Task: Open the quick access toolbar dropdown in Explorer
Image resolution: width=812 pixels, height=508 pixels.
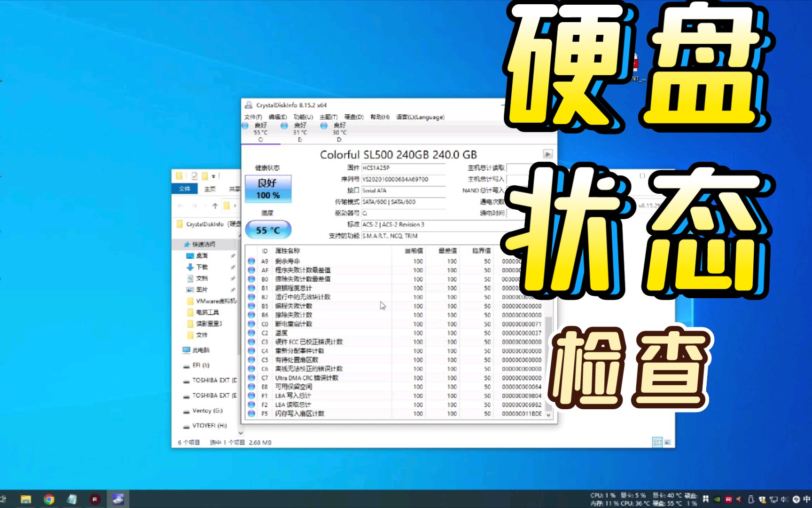Action: tap(213, 176)
